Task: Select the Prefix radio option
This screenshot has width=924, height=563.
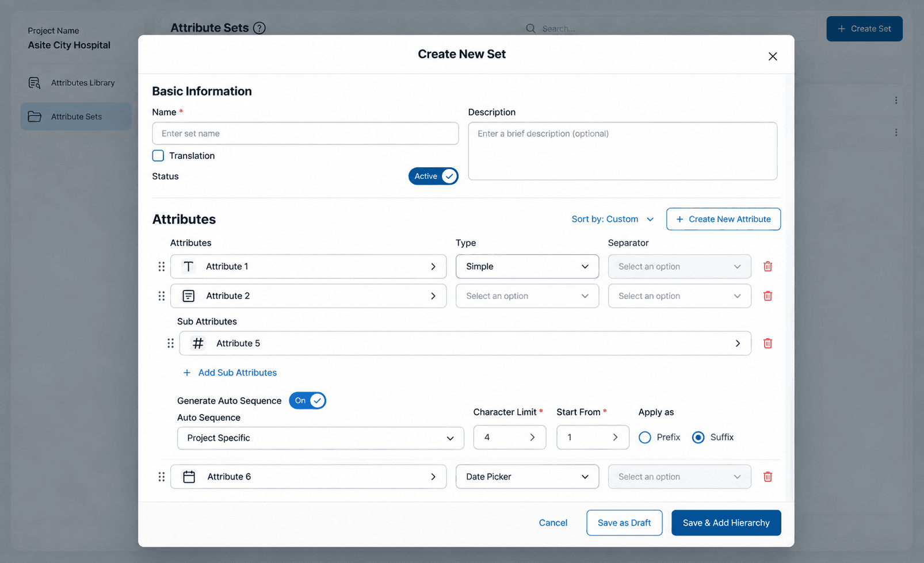Action: coord(645,438)
